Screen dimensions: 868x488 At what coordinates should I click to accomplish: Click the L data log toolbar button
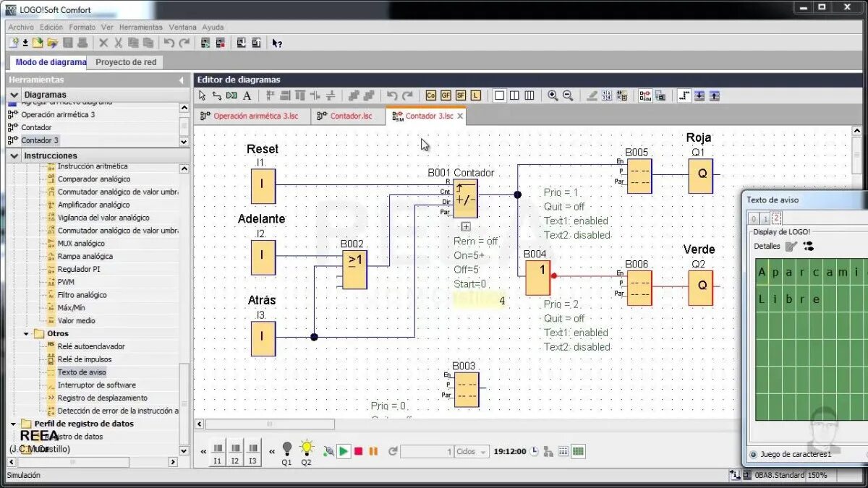475,95
